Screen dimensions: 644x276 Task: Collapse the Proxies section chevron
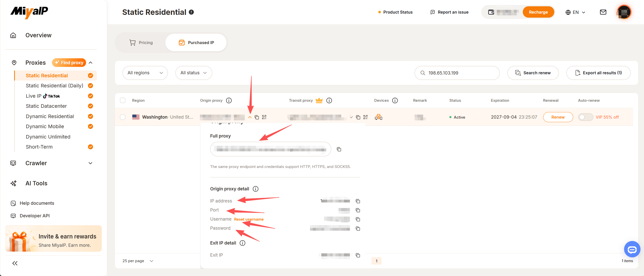point(91,62)
